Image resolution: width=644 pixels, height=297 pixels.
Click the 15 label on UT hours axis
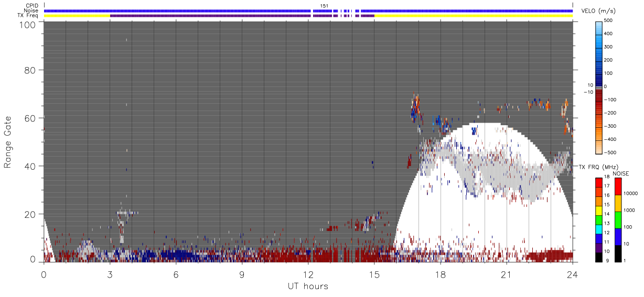374,274
